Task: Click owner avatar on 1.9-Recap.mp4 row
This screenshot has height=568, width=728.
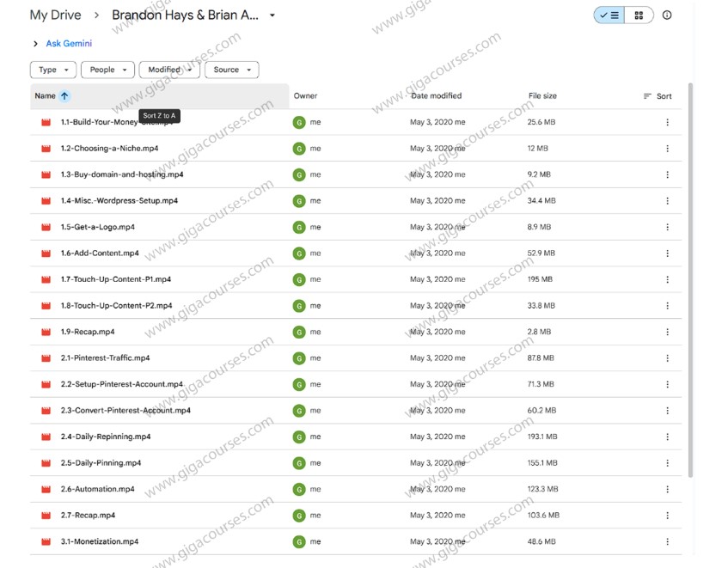Action: [x=299, y=333]
